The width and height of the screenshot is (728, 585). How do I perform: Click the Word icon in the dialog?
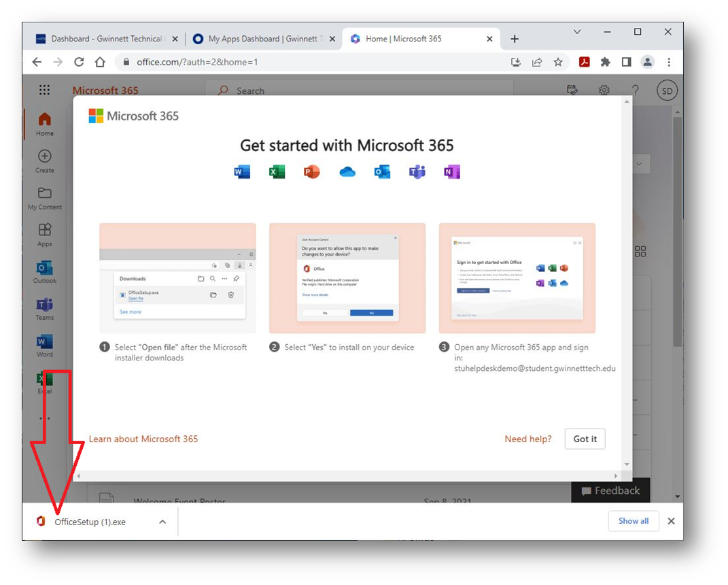(242, 172)
